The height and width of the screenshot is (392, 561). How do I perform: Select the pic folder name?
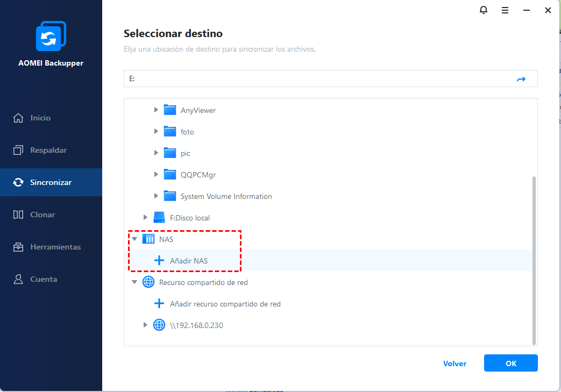[x=186, y=153]
